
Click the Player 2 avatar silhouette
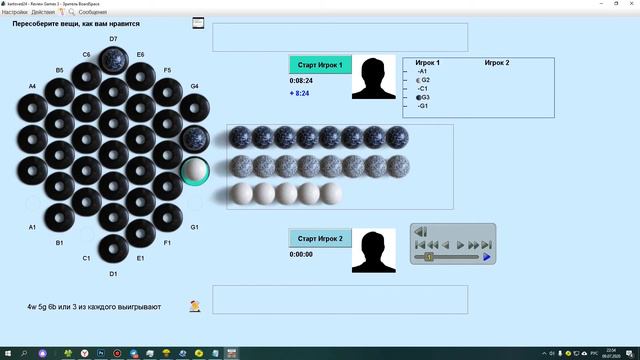(x=373, y=251)
